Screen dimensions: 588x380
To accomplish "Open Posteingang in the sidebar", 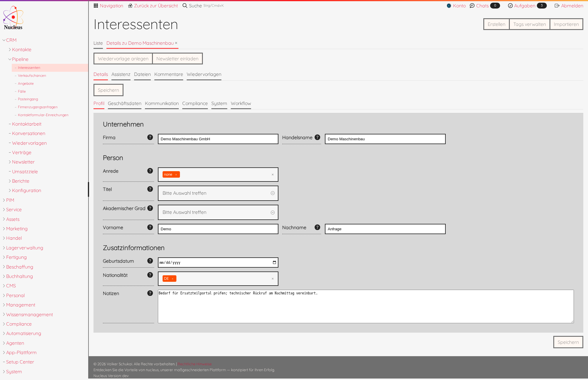I will tap(28, 99).
